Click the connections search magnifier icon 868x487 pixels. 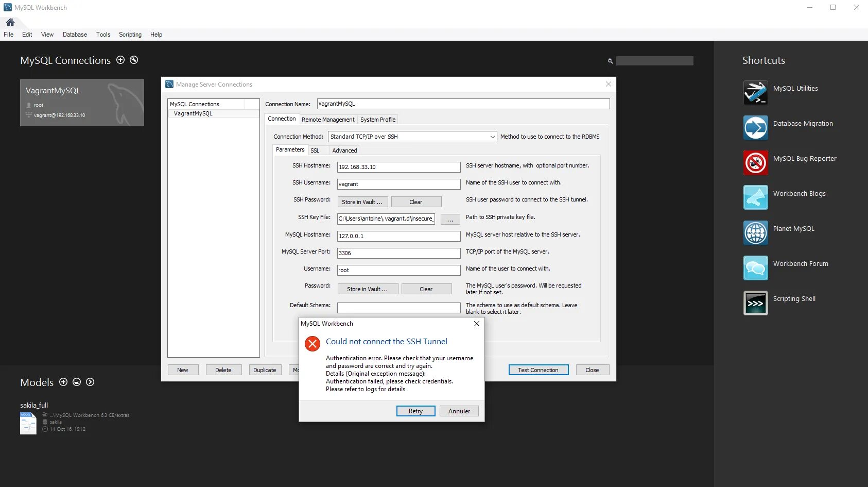coord(610,61)
